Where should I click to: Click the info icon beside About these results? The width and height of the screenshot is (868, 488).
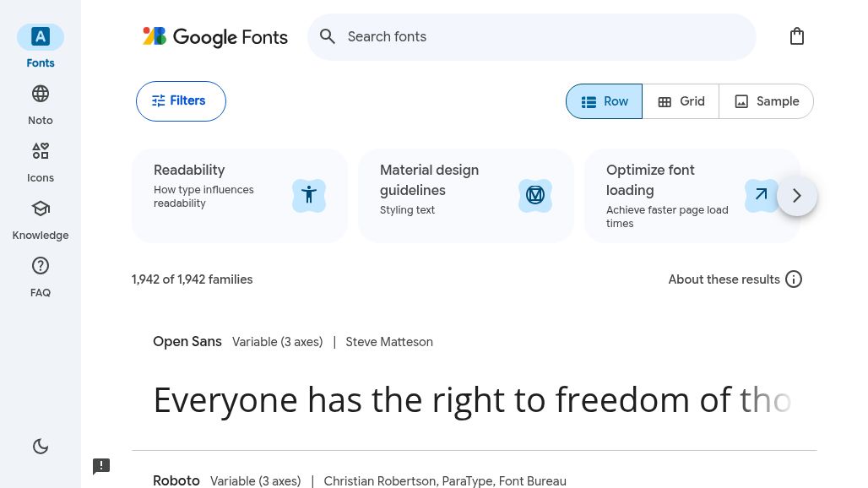(x=793, y=279)
